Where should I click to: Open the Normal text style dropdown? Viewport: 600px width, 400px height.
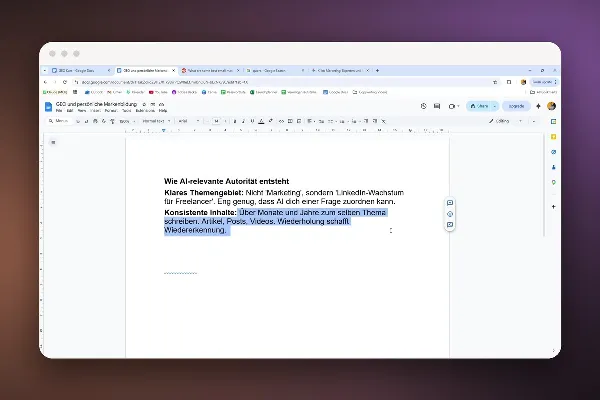156,121
